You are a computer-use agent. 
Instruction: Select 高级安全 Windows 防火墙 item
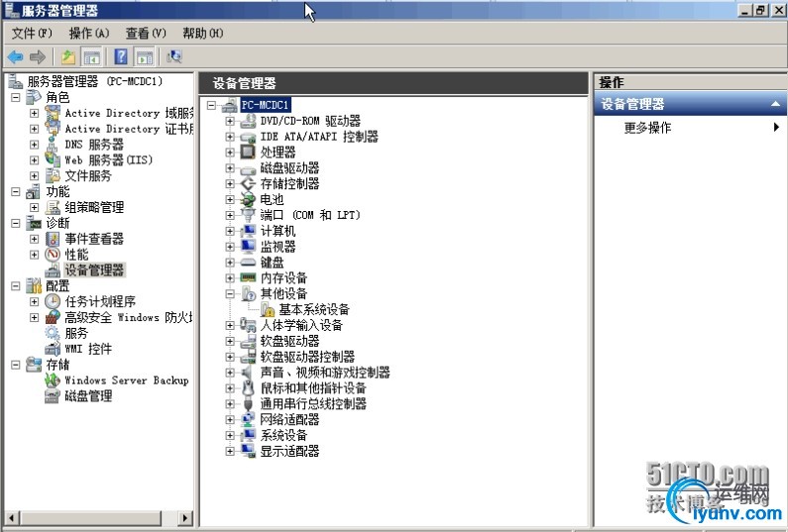[129, 317]
